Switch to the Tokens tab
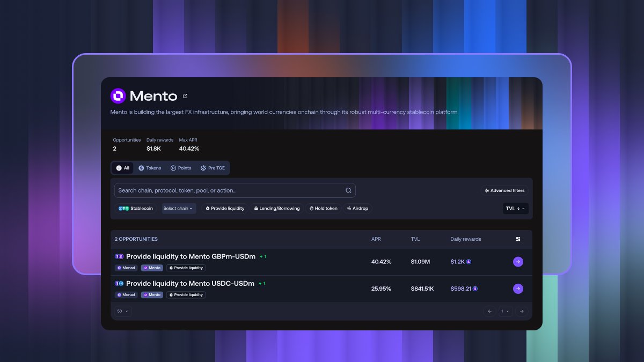 pyautogui.click(x=150, y=168)
